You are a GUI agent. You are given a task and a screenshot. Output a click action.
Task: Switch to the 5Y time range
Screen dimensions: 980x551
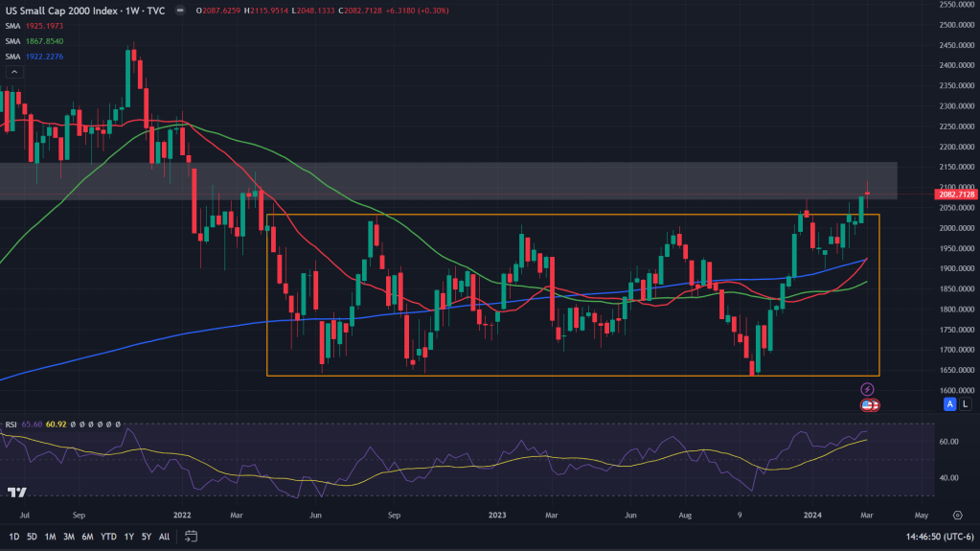(x=146, y=537)
